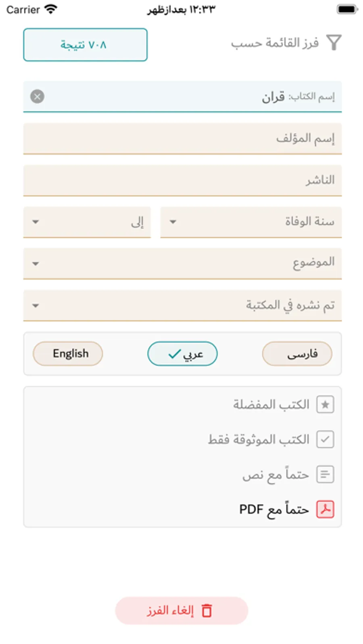This screenshot has width=363, height=644.
Task: Open the إلى year dropdown
Action: tap(87, 222)
